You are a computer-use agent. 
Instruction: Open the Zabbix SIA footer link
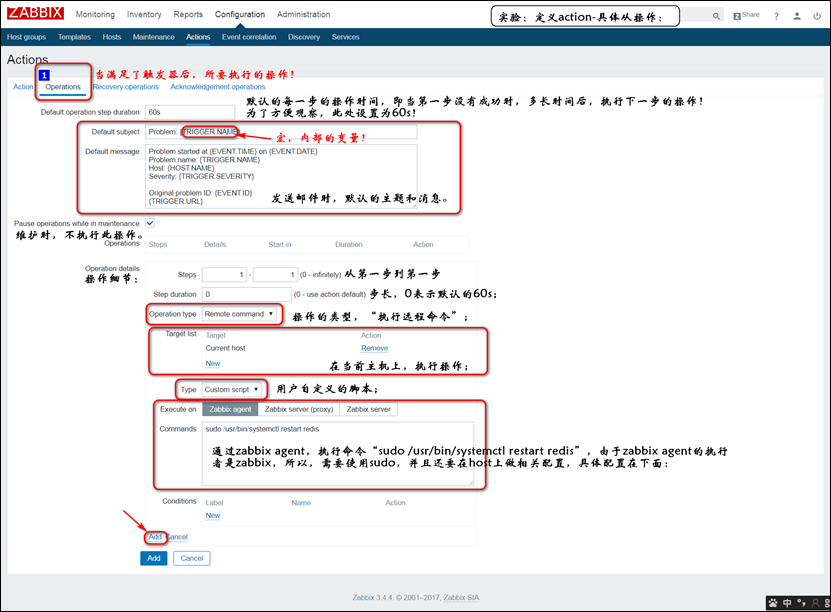tap(461, 597)
